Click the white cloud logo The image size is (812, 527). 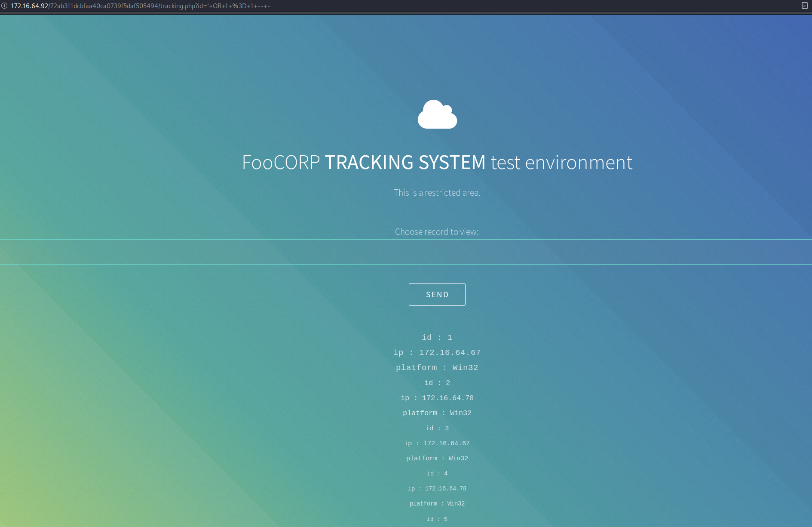coord(437,114)
